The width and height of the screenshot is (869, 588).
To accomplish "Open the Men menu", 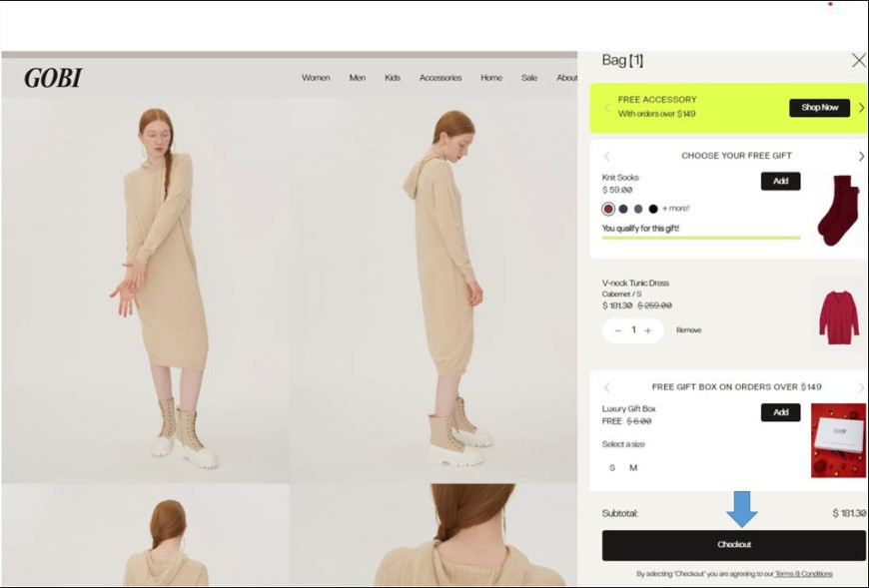I will click(358, 78).
